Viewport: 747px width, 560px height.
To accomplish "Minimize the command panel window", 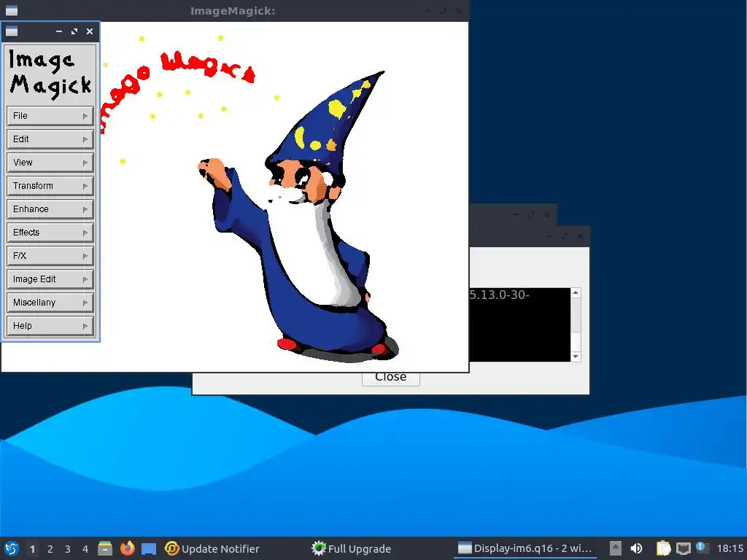I will [59, 31].
